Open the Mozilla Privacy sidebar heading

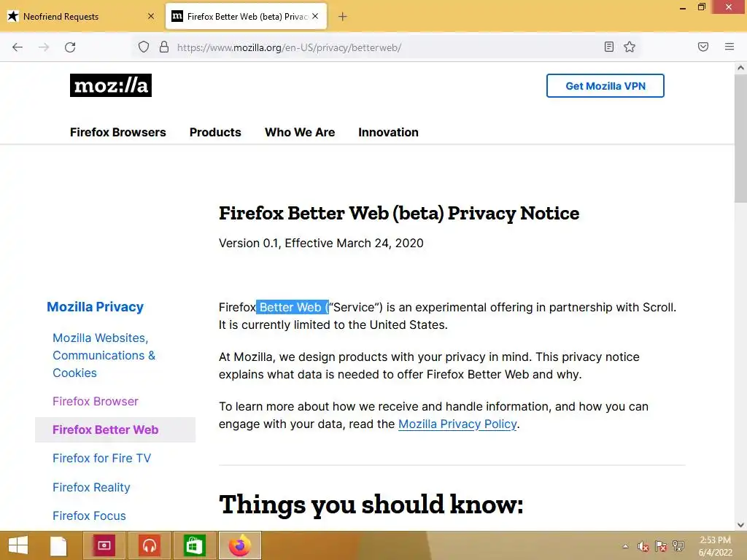96,307
